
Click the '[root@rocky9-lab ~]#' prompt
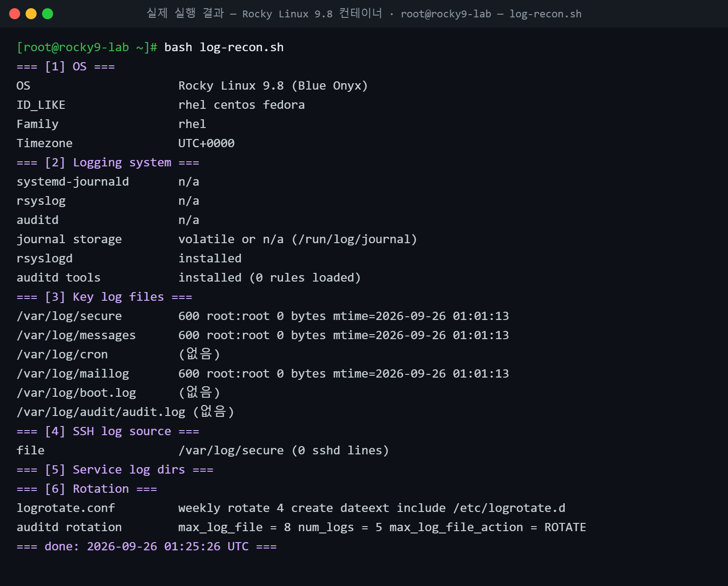coord(87,48)
